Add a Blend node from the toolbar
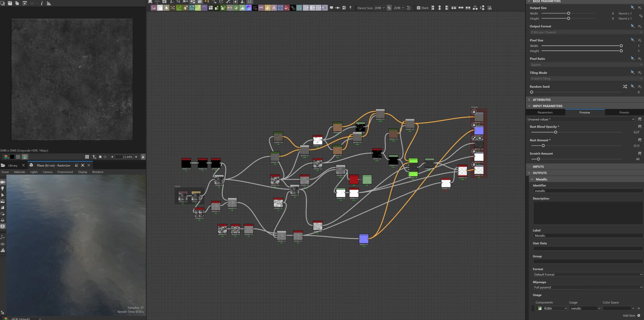 click(160, 8)
